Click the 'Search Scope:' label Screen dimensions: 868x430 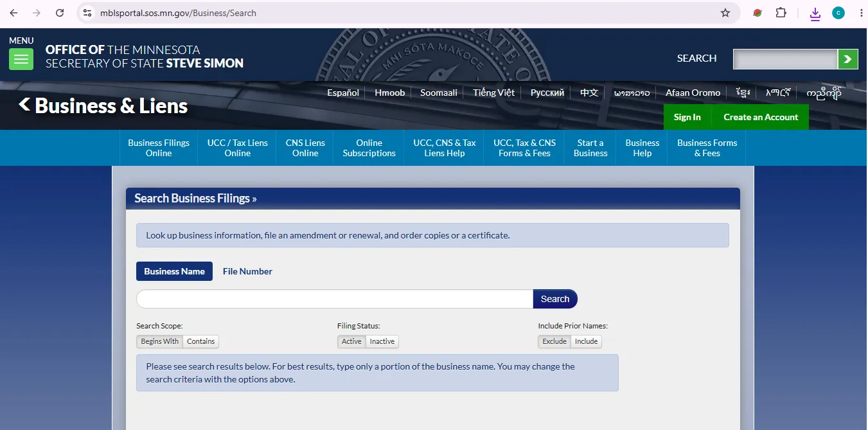point(159,326)
